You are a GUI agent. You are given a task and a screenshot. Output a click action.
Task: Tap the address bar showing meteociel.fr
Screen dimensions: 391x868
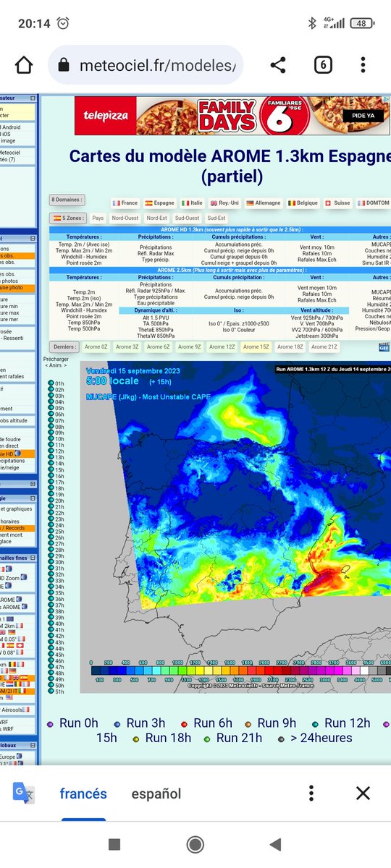click(146, 66)
